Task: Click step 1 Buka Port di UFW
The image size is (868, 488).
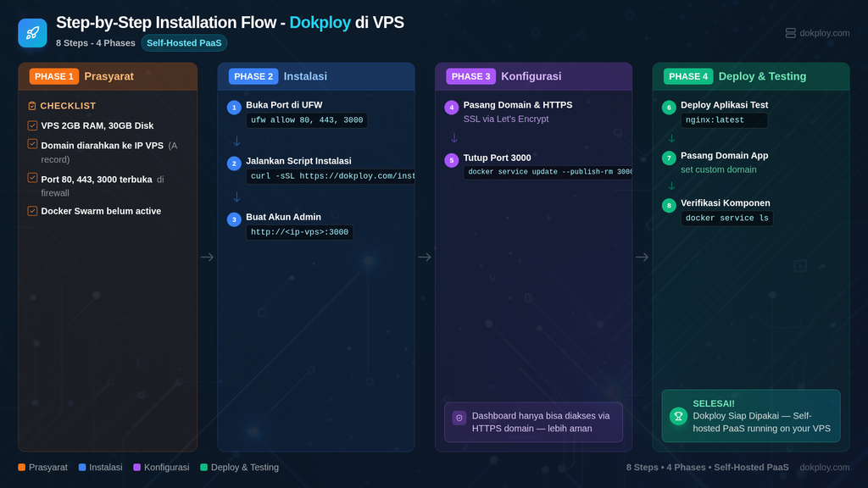Action: click(x=284, y=104)
